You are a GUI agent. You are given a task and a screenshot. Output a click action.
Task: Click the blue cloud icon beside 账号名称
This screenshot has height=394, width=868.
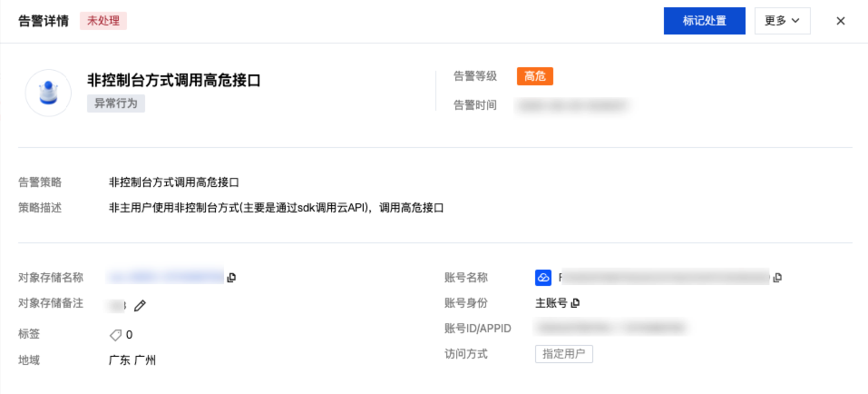click(543, 277)
